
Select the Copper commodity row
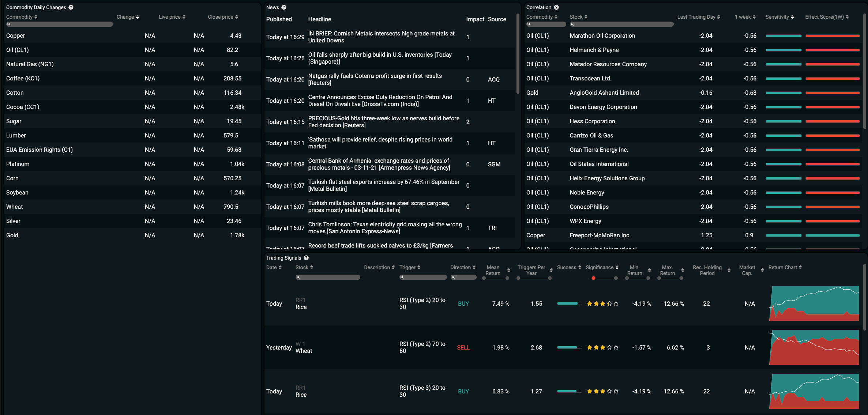[x=16, y=36]
